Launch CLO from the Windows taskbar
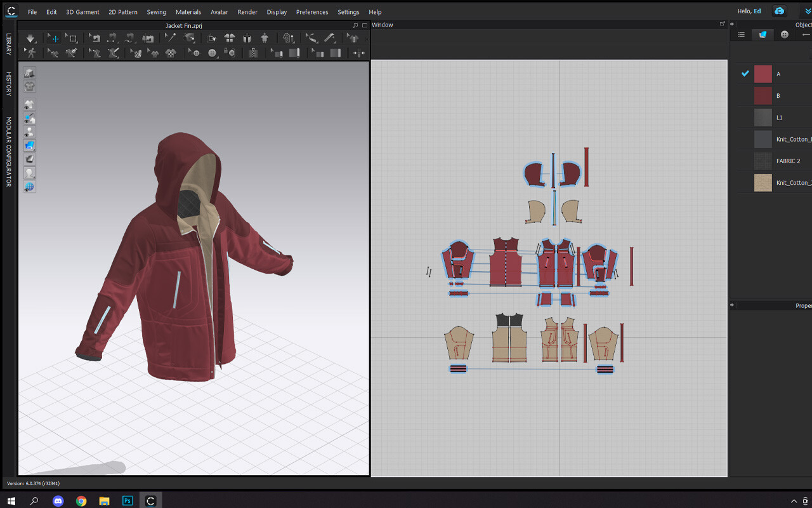 coord(150,500)
